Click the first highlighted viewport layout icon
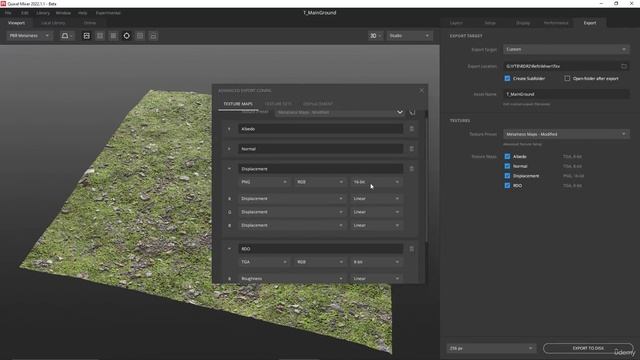The image size is (640, 360). [87, 36]
